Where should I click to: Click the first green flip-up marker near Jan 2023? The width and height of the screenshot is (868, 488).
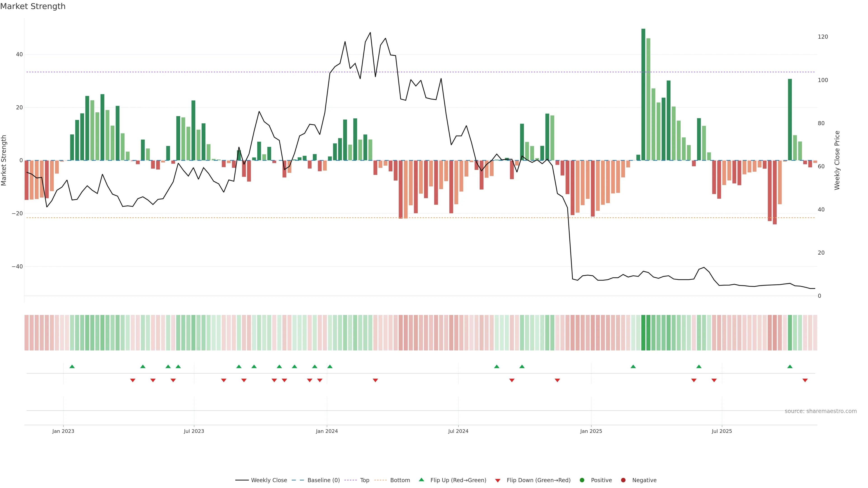(x=72, y=366)
